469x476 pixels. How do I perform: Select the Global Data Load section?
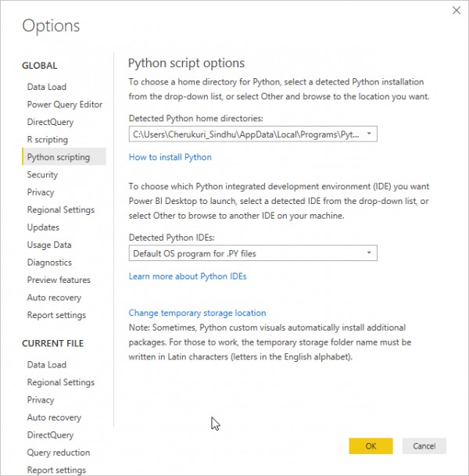coord(47,87)
